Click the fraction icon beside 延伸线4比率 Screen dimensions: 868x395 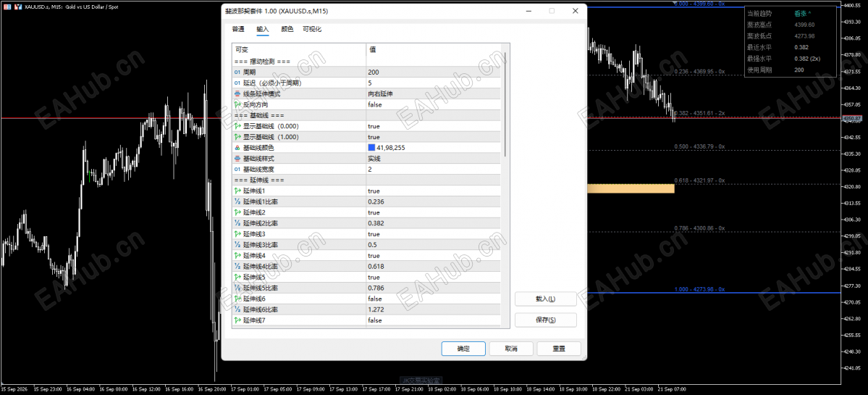[237, 267]
